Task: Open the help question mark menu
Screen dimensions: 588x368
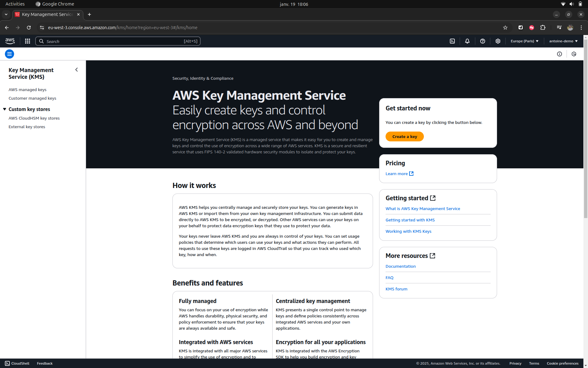Action: [483, 41]
